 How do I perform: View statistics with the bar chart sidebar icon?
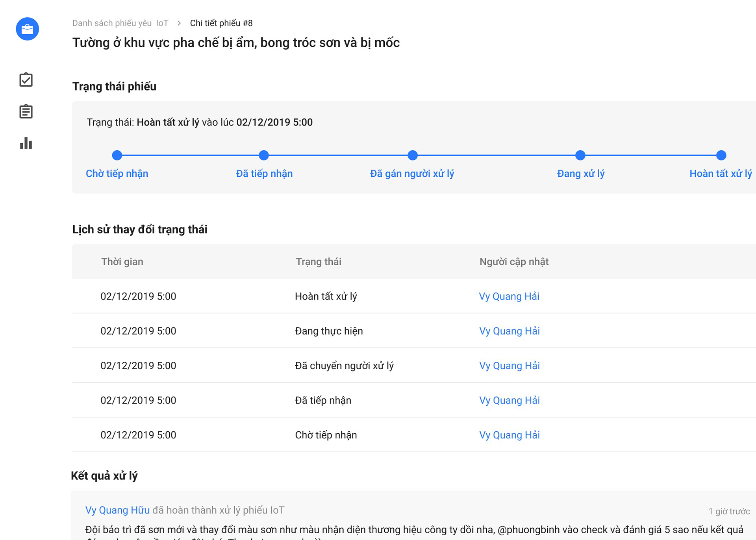(x=26, y=143)
